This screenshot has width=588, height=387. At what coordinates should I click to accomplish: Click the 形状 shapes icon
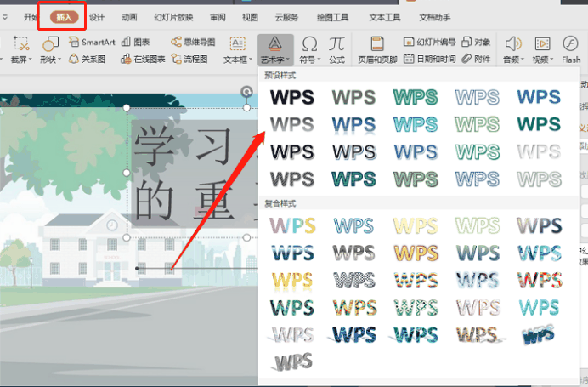[x=51, y=43]
